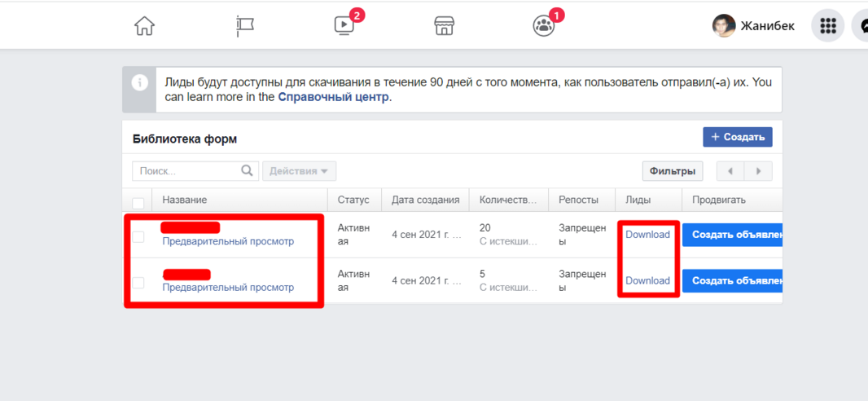Click the Создать button
The height and width of the screenshot is (401, 868).
737,137
